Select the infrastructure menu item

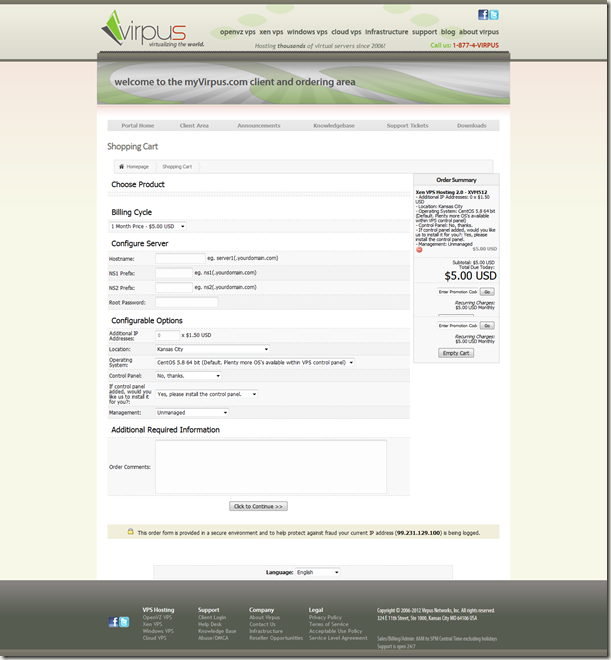pos(386,32)
